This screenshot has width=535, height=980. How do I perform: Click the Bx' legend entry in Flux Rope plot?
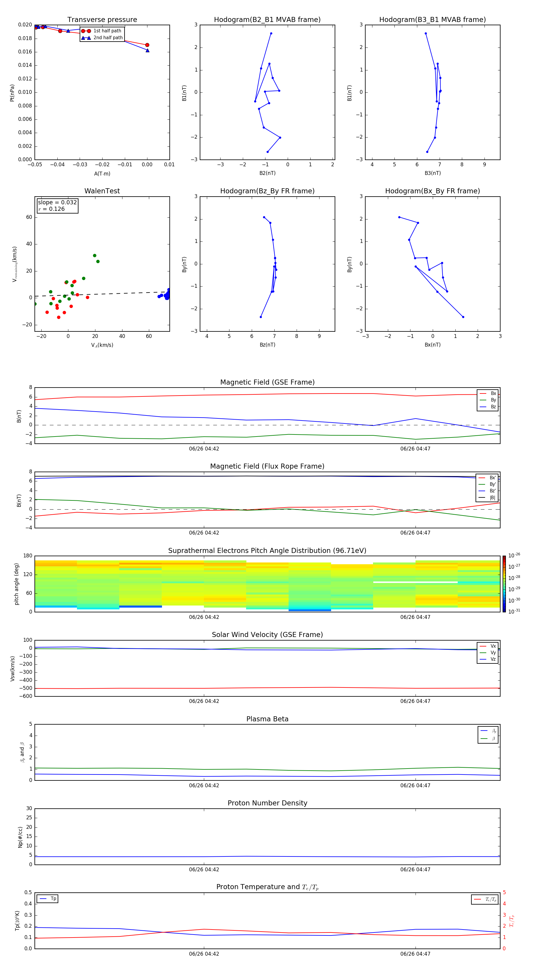tap(487, 478)
